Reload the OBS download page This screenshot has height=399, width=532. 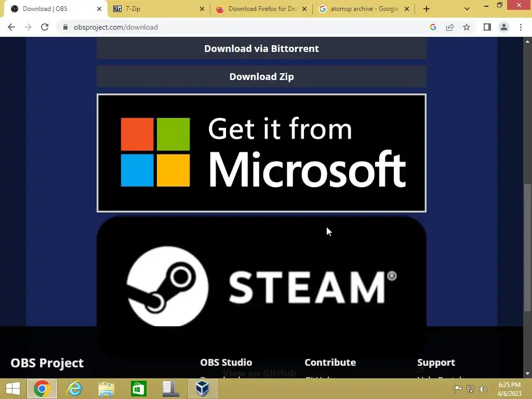tap(45, 27)
